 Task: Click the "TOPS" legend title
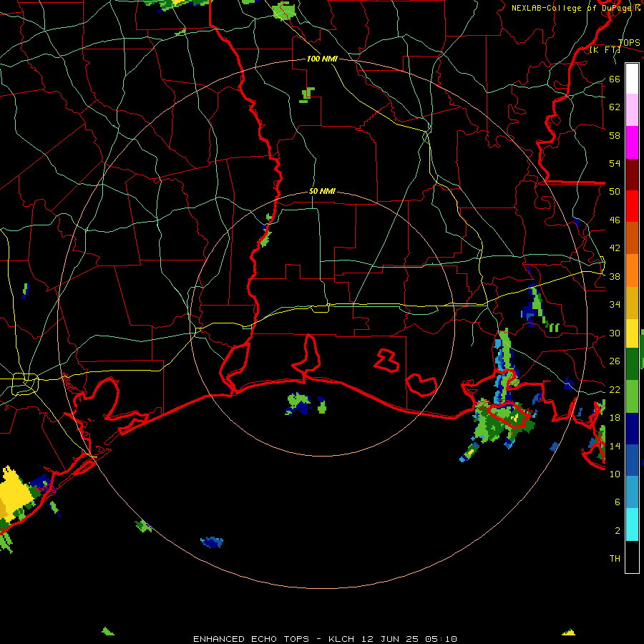pyautogui.click(x=629, y=42)
